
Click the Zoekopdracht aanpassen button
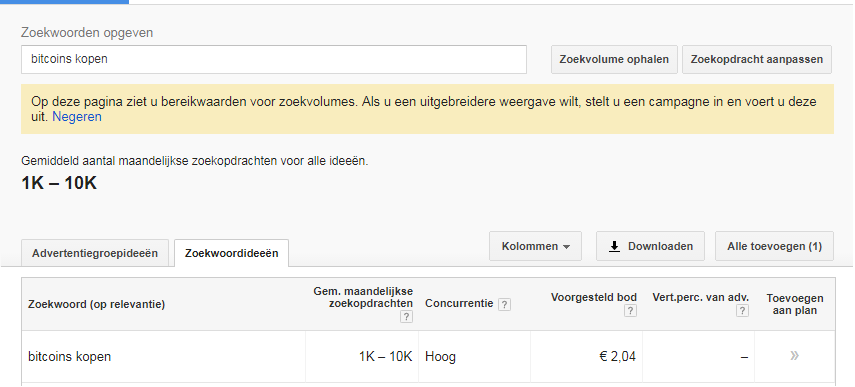pyautogui.click(x=757, y=59)
